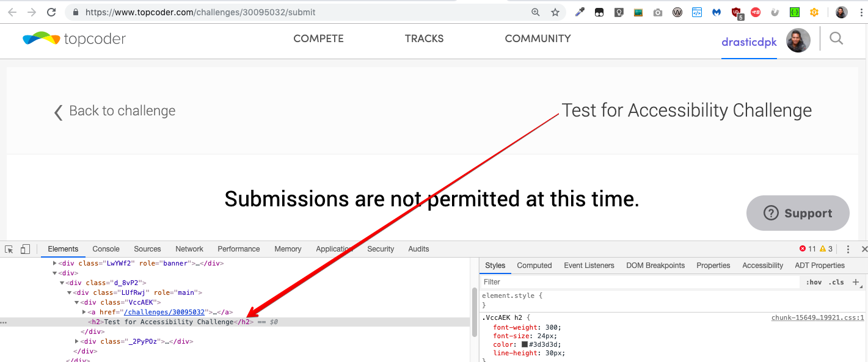Click the lock icon in address bar
This screenshot has width=868, height=362.
(x=76, y=12)
